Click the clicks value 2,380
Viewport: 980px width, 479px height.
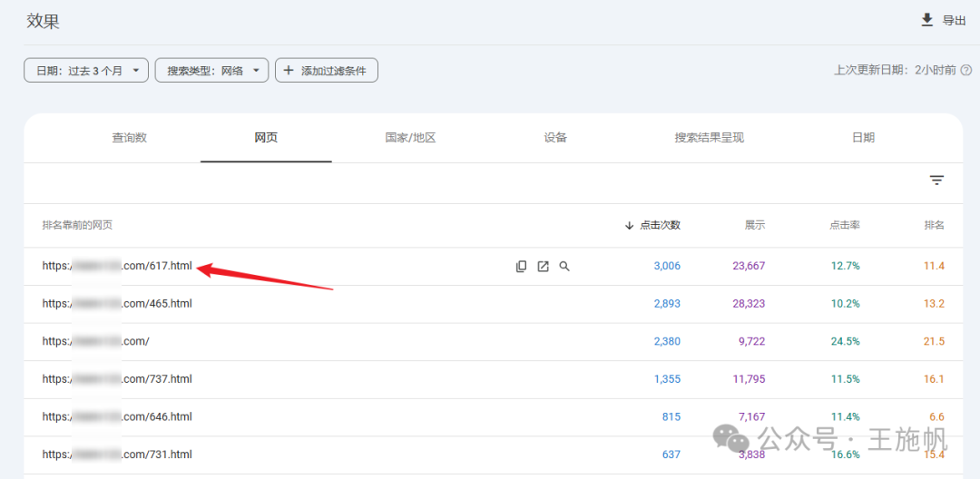tap(667, 342)
